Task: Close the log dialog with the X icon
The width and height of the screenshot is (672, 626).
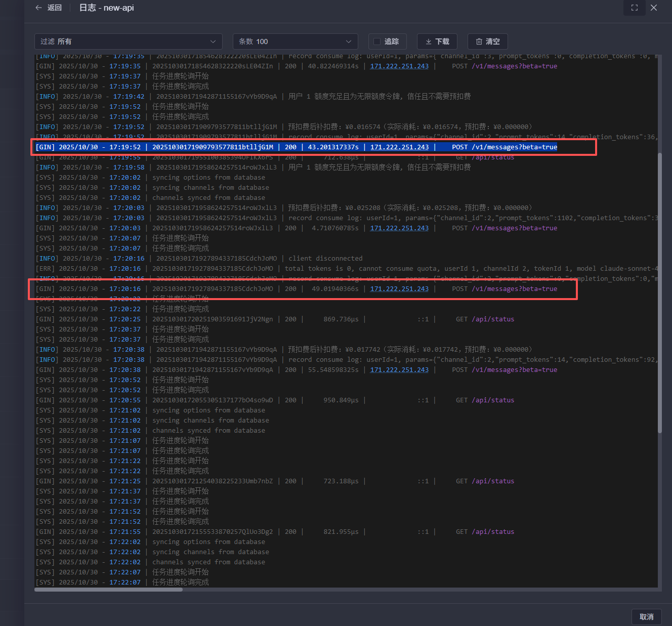Action: [654, 8]
